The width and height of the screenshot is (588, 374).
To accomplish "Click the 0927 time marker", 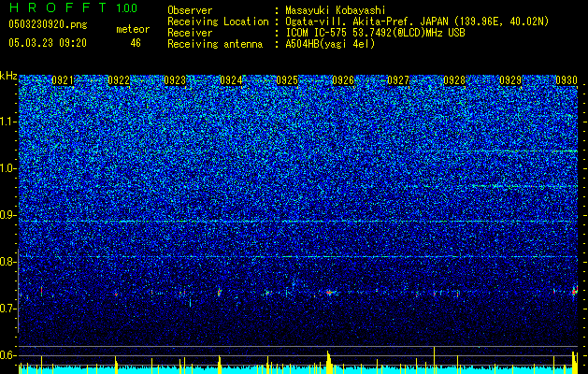I will [398, 80].
